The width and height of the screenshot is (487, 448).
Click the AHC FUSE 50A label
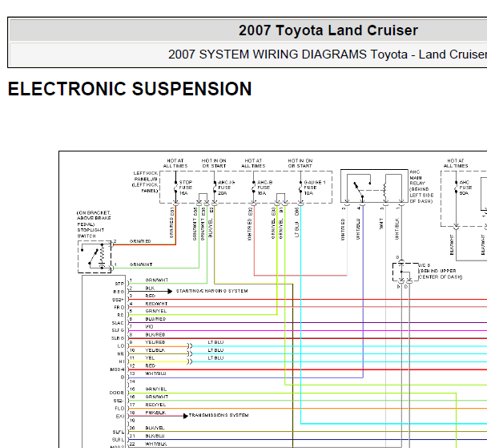pos(465,188)
